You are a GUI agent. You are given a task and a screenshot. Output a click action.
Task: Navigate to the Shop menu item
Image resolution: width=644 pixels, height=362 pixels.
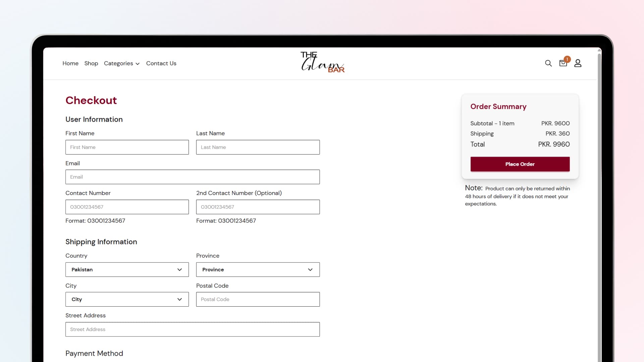click(x=91, y=63)
